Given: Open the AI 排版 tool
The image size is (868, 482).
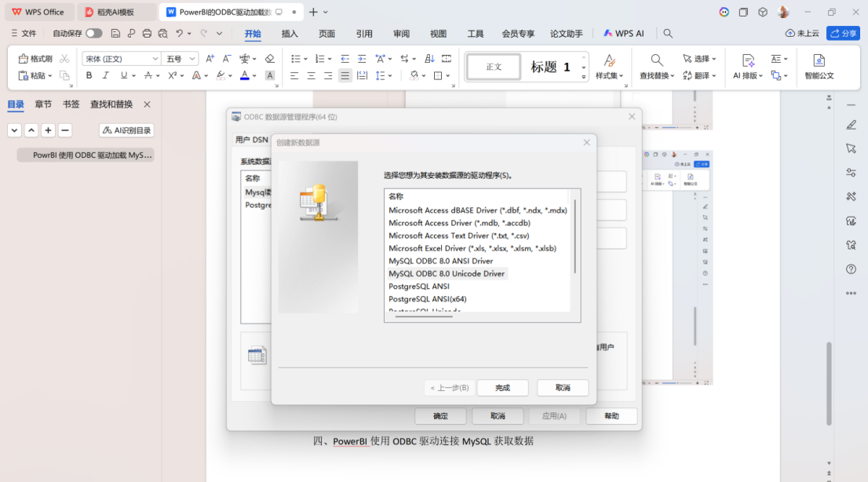Looking at the screenshot, I should click(747, 67).
